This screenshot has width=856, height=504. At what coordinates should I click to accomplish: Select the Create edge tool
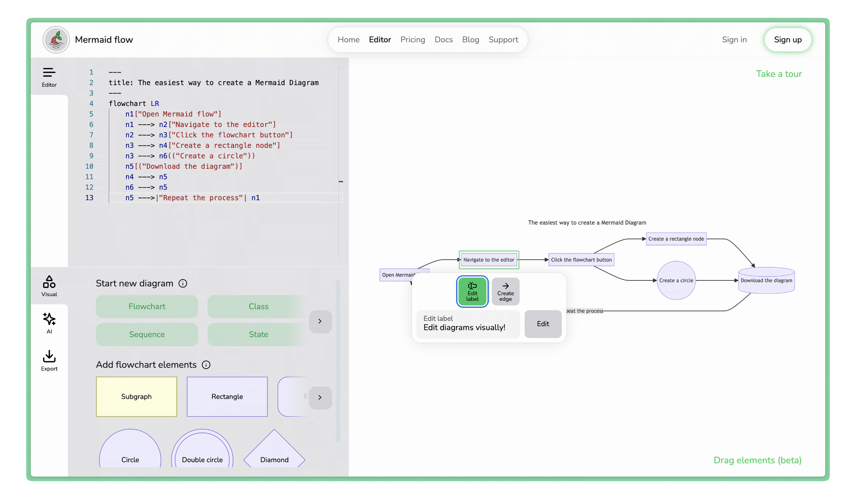pos(505,291)
